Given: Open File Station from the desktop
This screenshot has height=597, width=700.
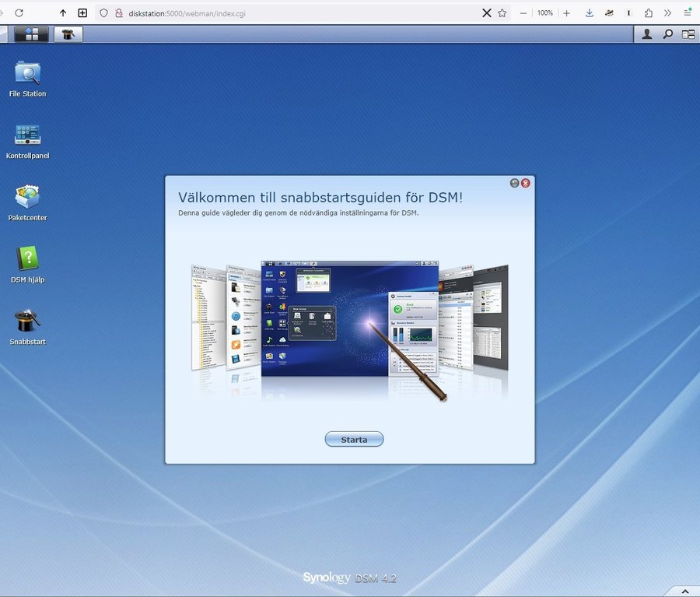Looking at the screenshot, I should coord(27,74).
